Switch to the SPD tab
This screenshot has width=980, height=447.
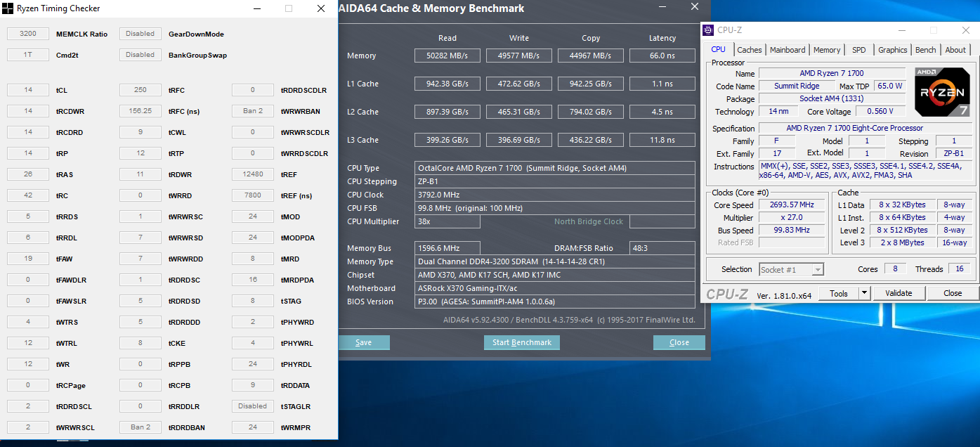click(858, 50)
